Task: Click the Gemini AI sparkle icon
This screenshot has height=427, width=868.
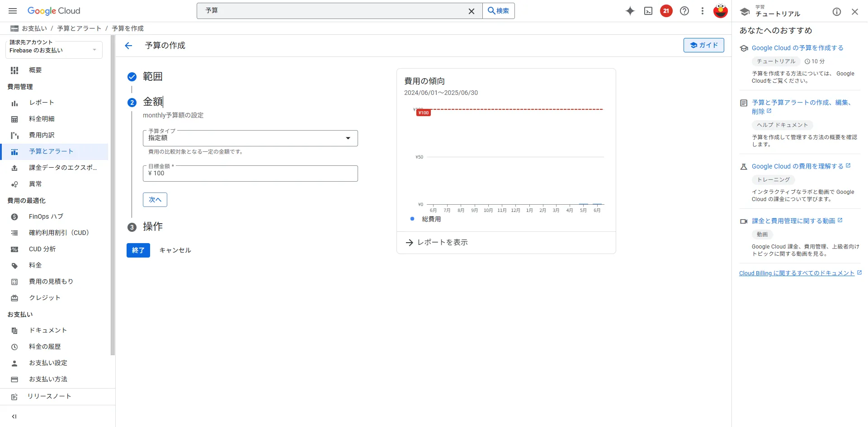Action: tap(630, 11)
